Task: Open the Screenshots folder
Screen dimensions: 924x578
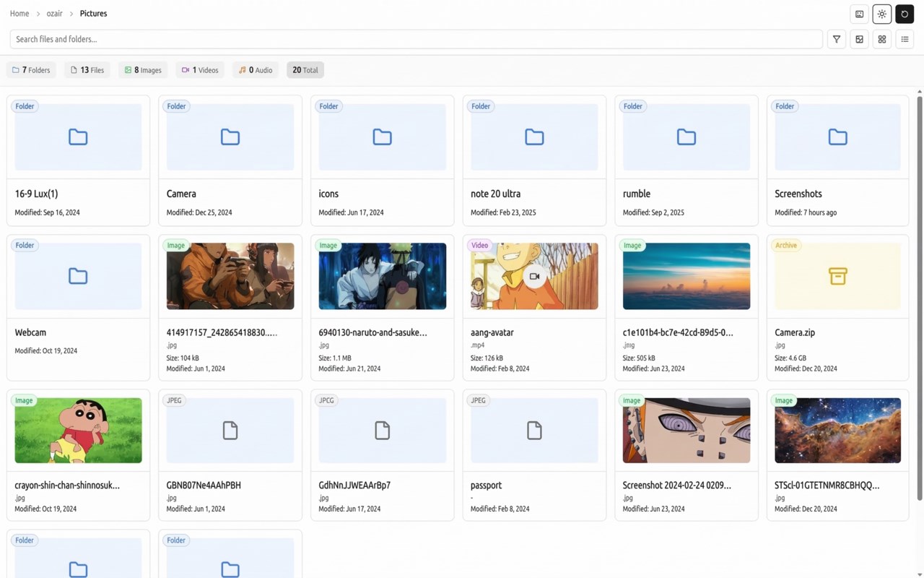Action: [837, 159]
